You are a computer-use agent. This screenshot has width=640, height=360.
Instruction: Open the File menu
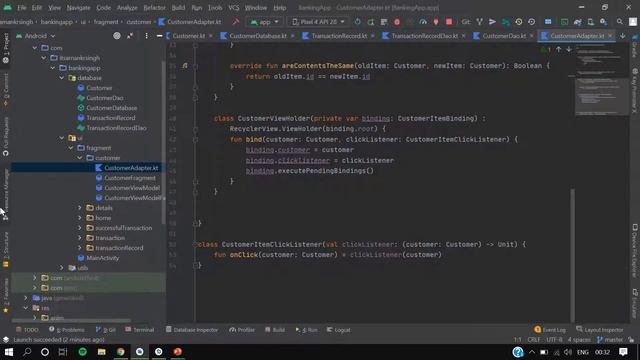[22, 7]
